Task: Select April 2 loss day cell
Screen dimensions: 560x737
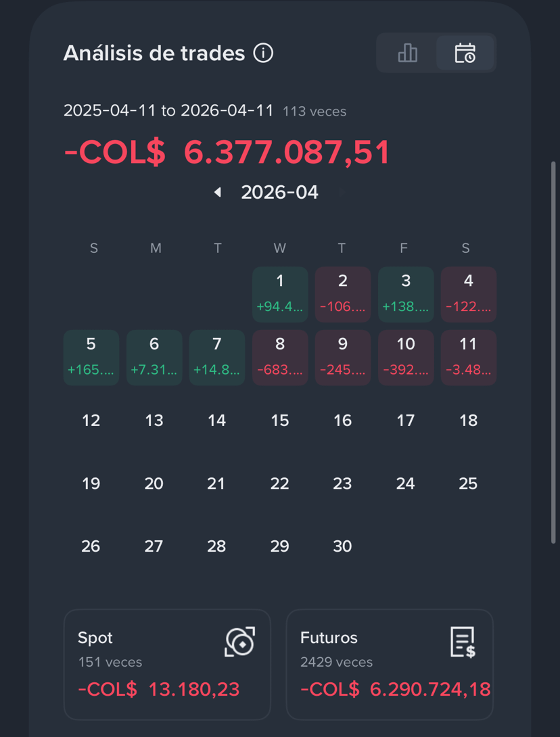Action: click(x=343, y=295)
